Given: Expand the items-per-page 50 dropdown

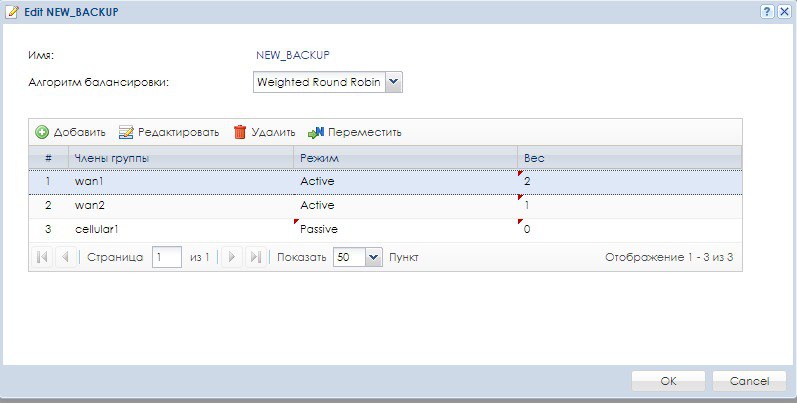Looking at the screenshot, I should tap(374, 257).
